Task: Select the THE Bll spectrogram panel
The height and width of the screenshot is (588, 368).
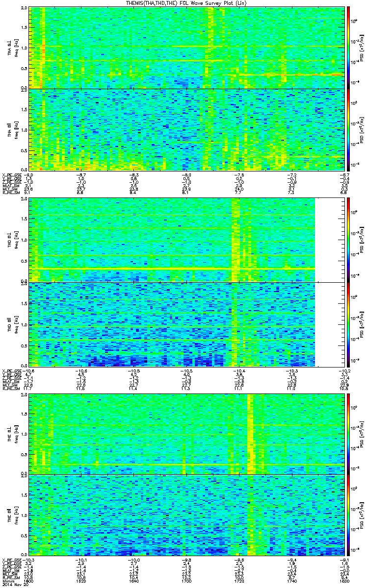Action: 186,514
